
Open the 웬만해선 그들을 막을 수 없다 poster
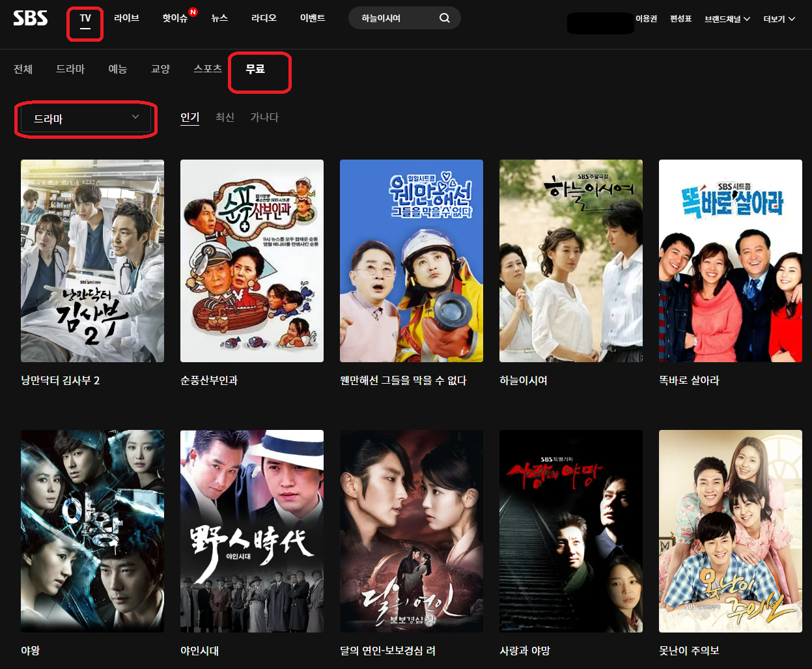(412, 261)
